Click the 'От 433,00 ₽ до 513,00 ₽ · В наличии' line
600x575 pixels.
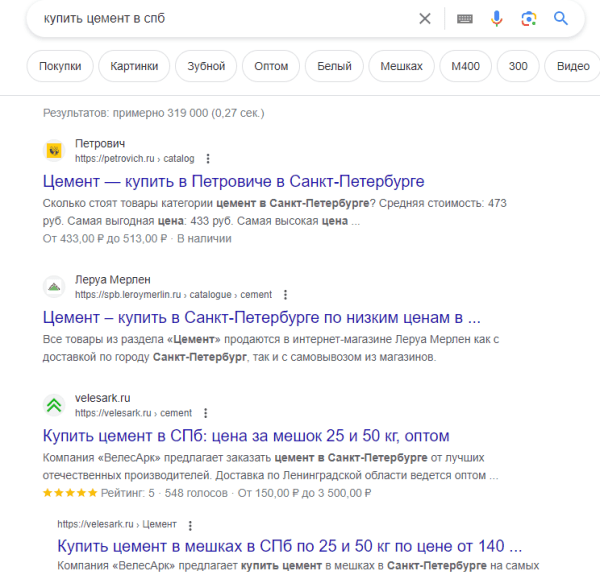(137, 239)
